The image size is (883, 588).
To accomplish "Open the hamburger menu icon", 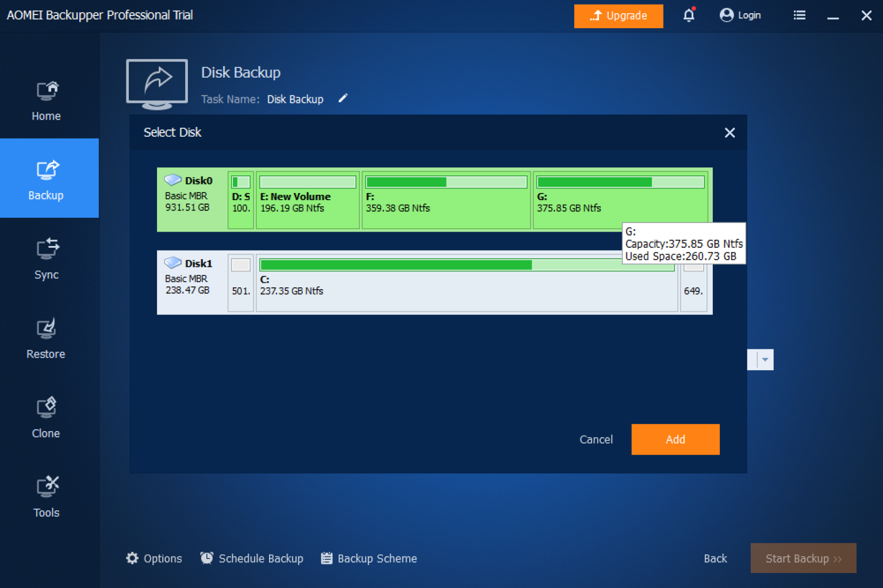I will [x=799, y=16].
